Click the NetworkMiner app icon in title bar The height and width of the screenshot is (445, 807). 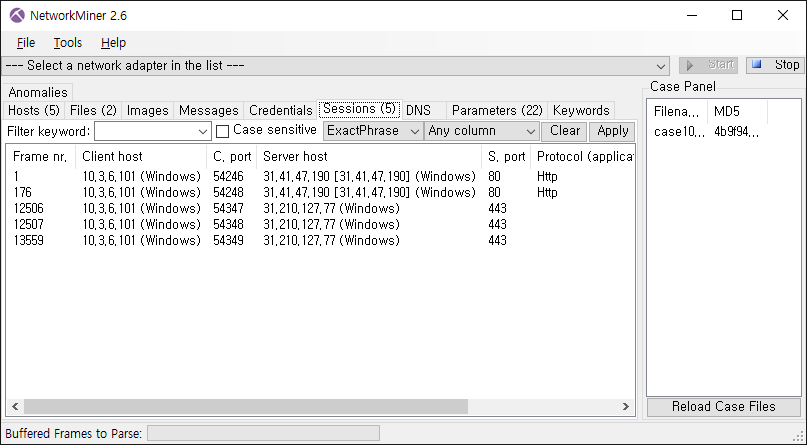coord(17,15)
